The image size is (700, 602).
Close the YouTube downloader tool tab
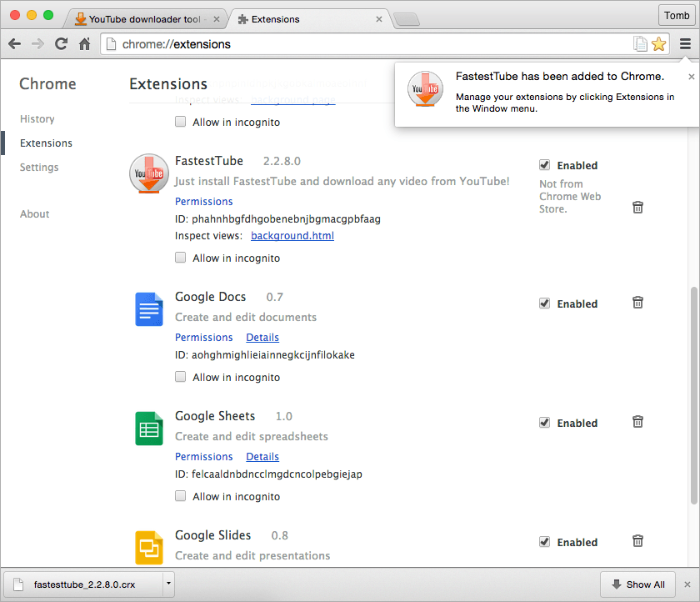(217, 19)
